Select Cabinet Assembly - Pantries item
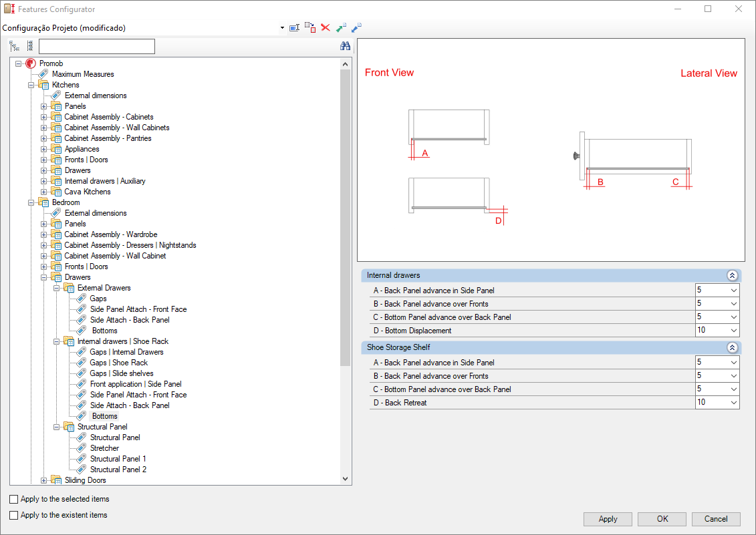Image resolution: width=756 pixels, height=535 pixels. 108,138
